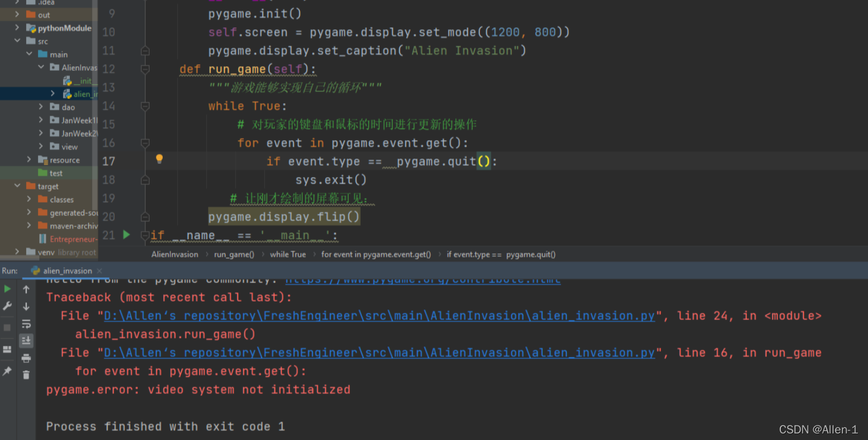Screen dimensions: 868x440
Task: Expand the JanWeek2 package
Action: (41, 133)
